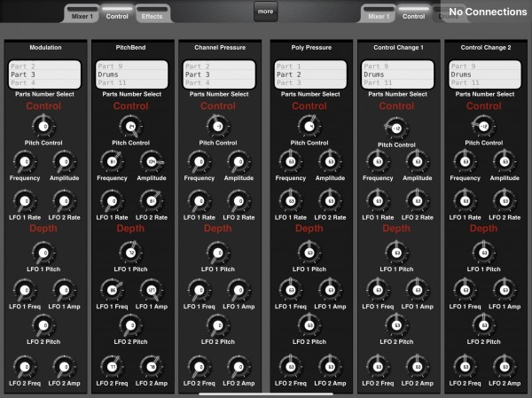Click Control Change 2 Amplitude knob

(505, 162)
